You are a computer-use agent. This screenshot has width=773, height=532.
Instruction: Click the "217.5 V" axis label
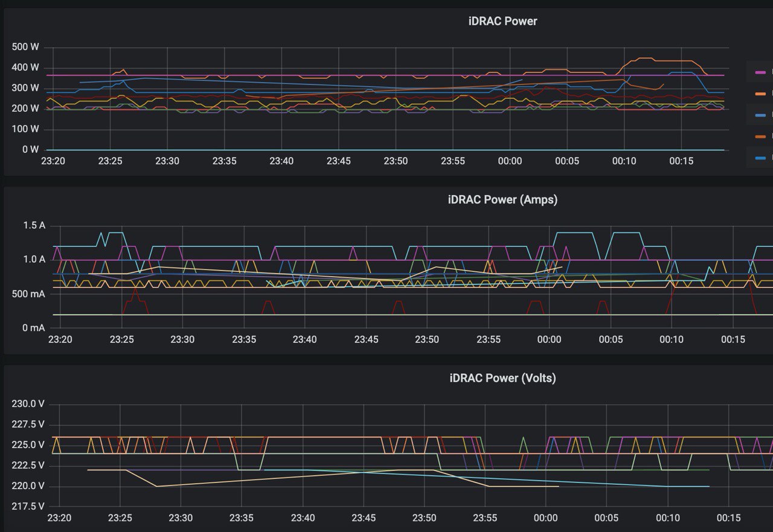28,507
